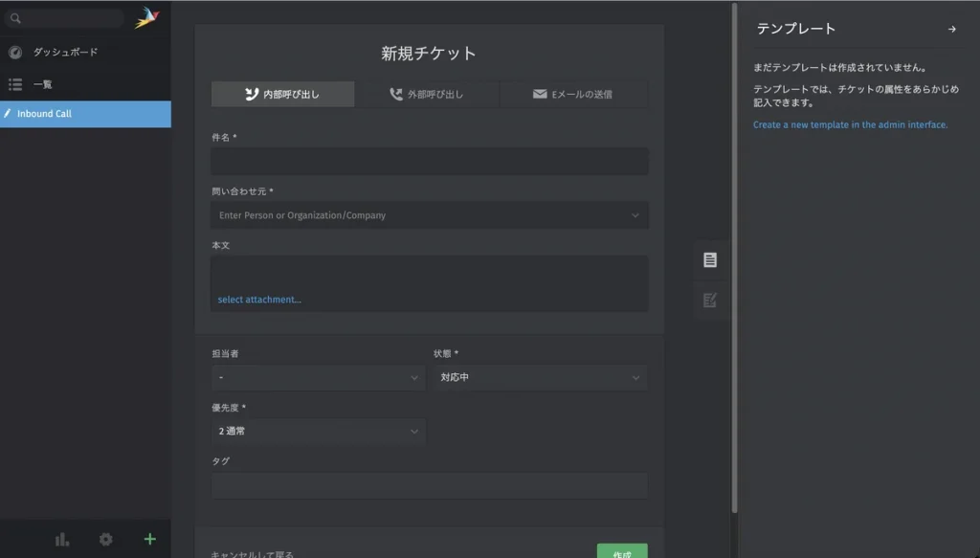
Task: Click the search magnifier icon
Action: point(15,18)
